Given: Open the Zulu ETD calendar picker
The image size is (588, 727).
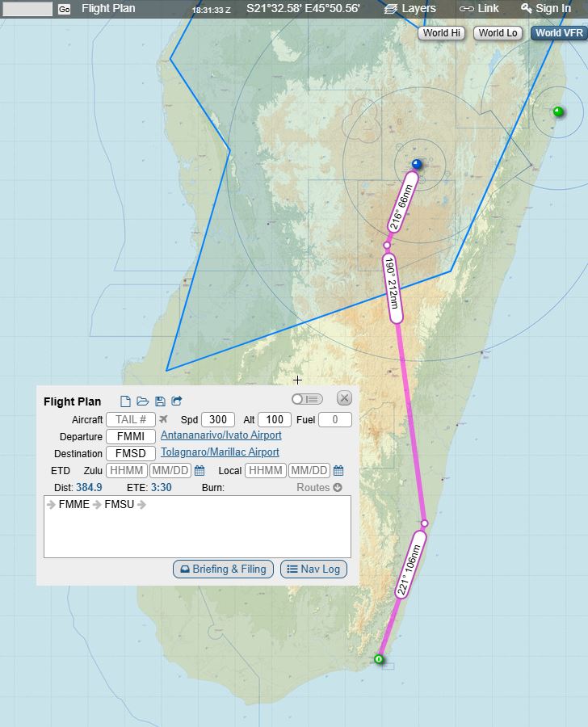Looking at the screenshot, I should point(199,471).
